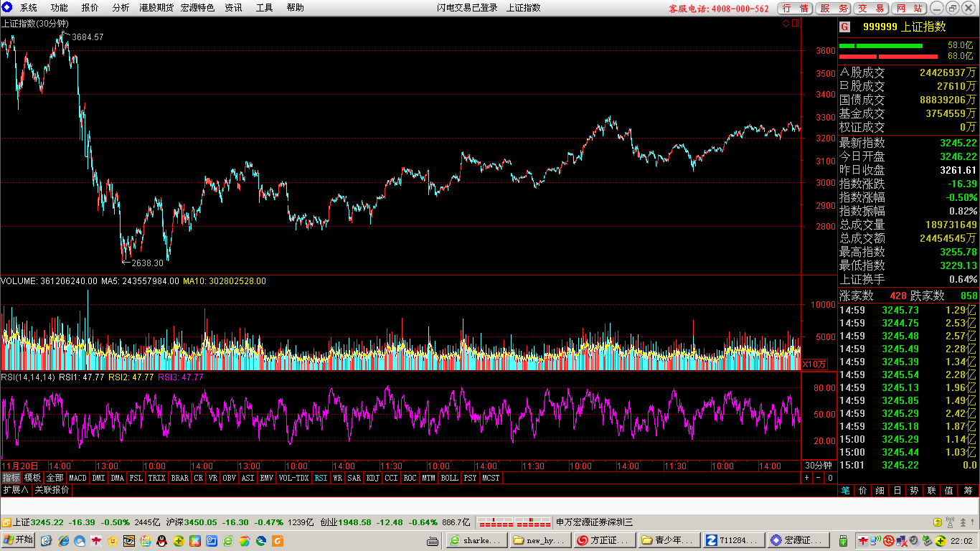Click the green plus tray icon
Viewport: 980px width, 551px height.
pyautogui.click(x=941, y=540)
